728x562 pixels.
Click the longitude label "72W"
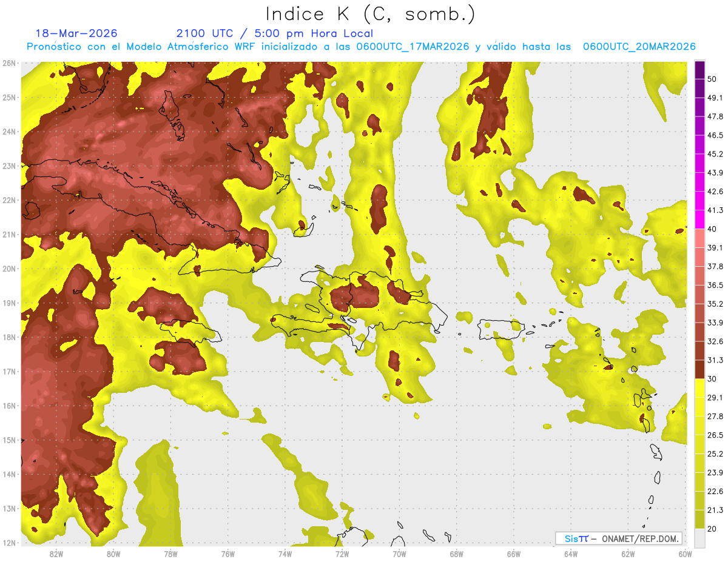342,554
